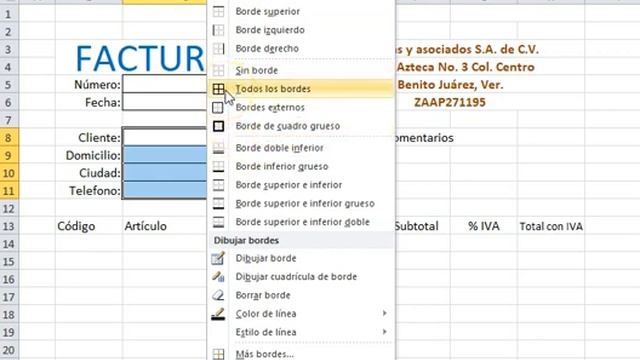Click the Borrar borde eraser icon
The image size is (640, 360).
click(218, 295)
